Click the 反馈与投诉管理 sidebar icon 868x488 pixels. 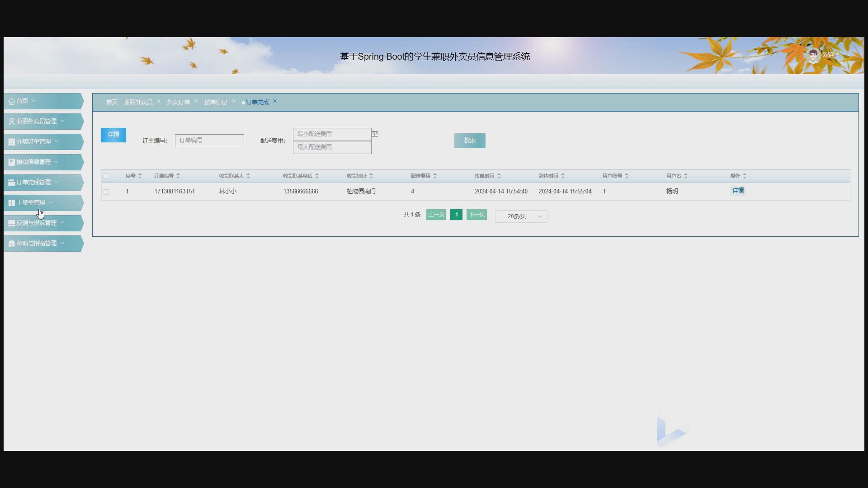tap(11, 223)
